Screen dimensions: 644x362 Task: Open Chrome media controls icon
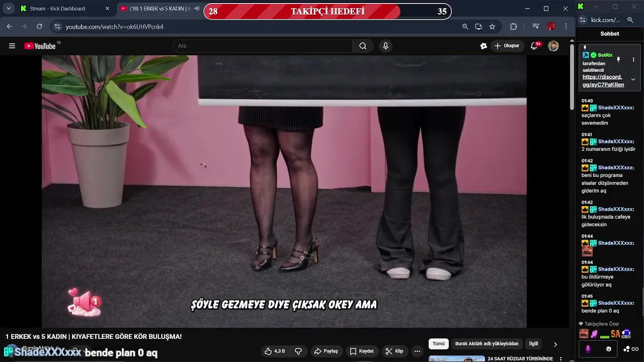click(536, 27)
